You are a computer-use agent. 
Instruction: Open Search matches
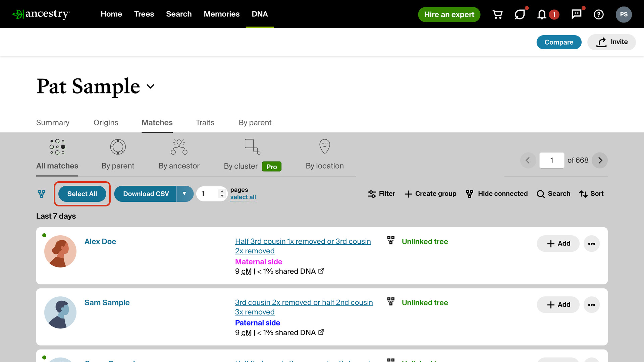[553, 194]
